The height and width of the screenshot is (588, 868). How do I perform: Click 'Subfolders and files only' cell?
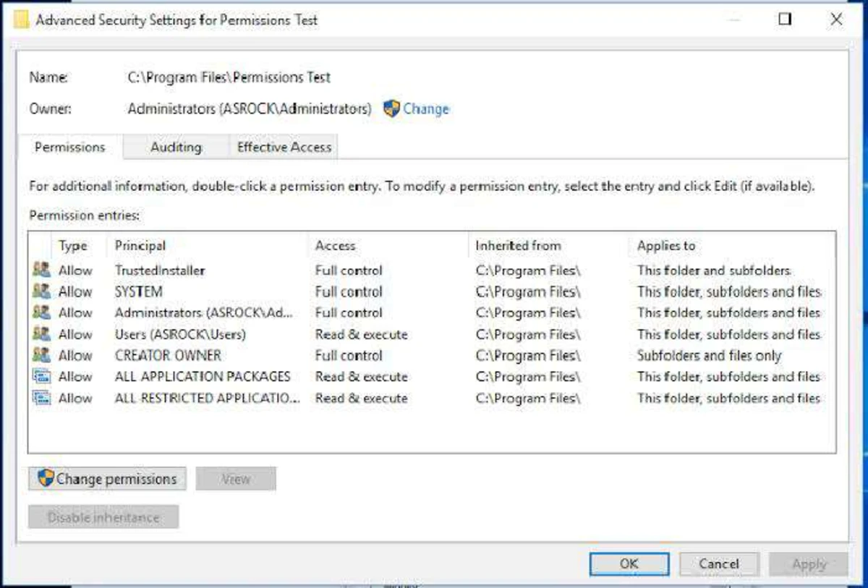(x=709, y=356)
